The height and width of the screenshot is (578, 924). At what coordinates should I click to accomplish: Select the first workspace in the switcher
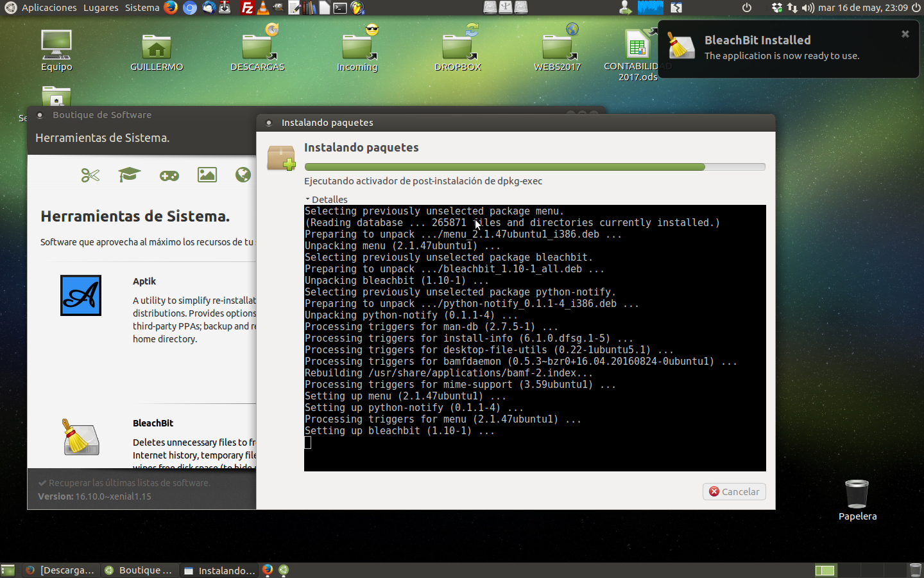click(825, 570)
